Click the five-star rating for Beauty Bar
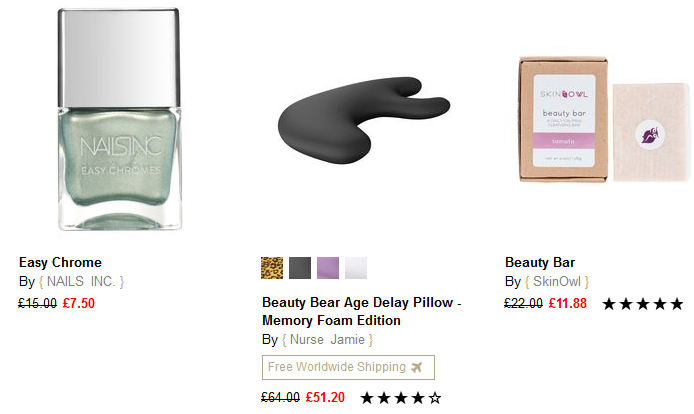Image resolution: width=694 pixels, height=414 pixels. (x=642, y=304)
